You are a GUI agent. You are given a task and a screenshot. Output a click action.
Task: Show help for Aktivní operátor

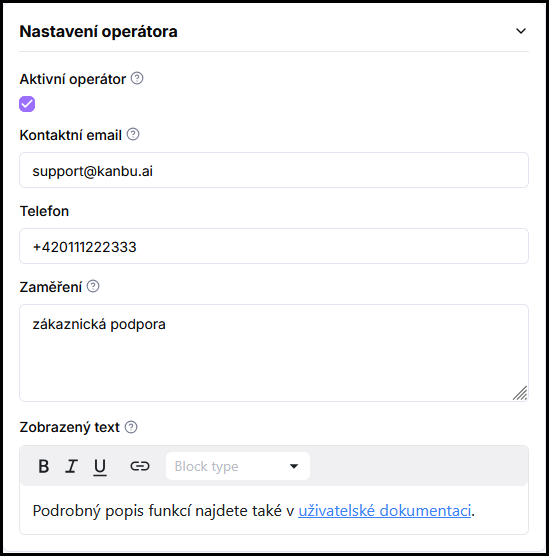(137, 78)
